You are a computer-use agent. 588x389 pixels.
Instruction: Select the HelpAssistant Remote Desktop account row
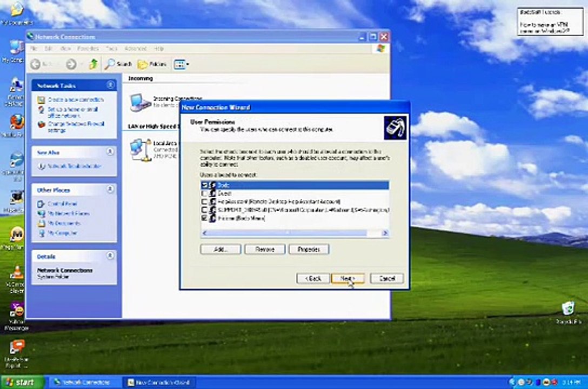(x=279, y=202)
